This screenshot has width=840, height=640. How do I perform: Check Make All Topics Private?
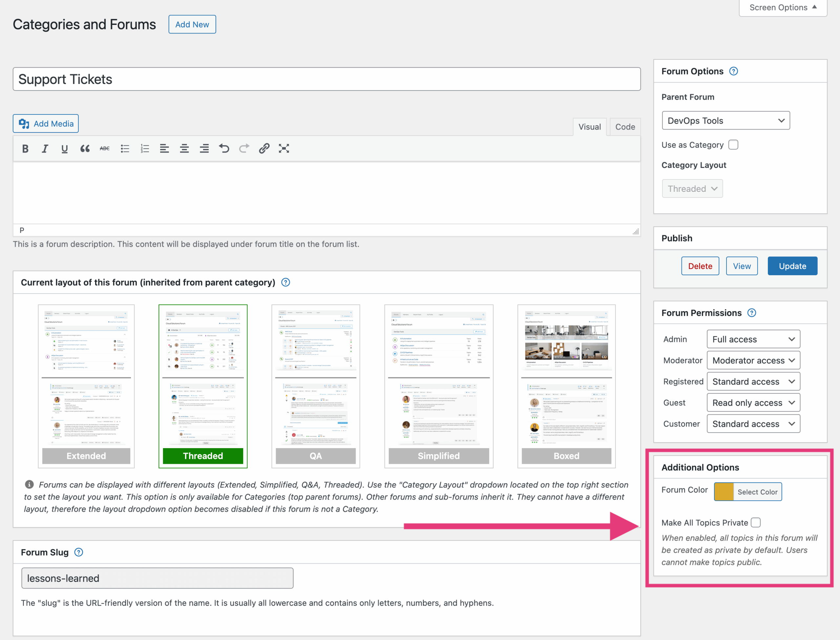pos(755,522)
